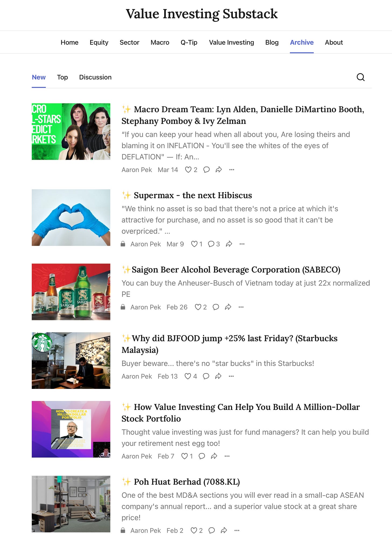This screenshot has height=537, width=392.
Task: Switch to the Discussion tab
Action: pyautogui.click(x=95, y=77)
